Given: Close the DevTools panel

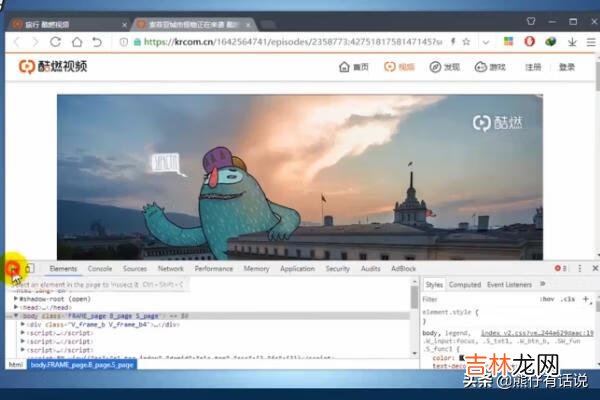Looking at the screenshot, I should [593, 269].
